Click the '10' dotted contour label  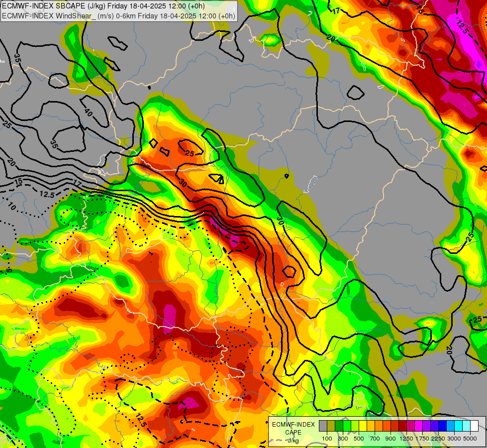[11, 206]
